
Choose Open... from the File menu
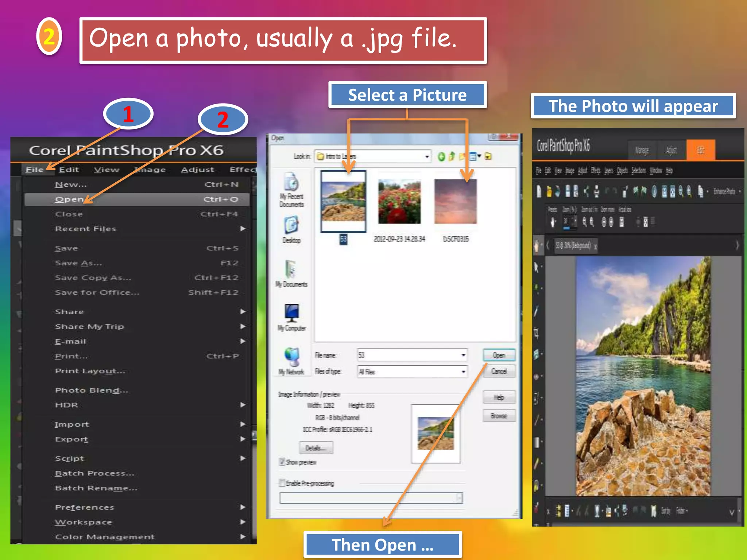pos(137,199)
